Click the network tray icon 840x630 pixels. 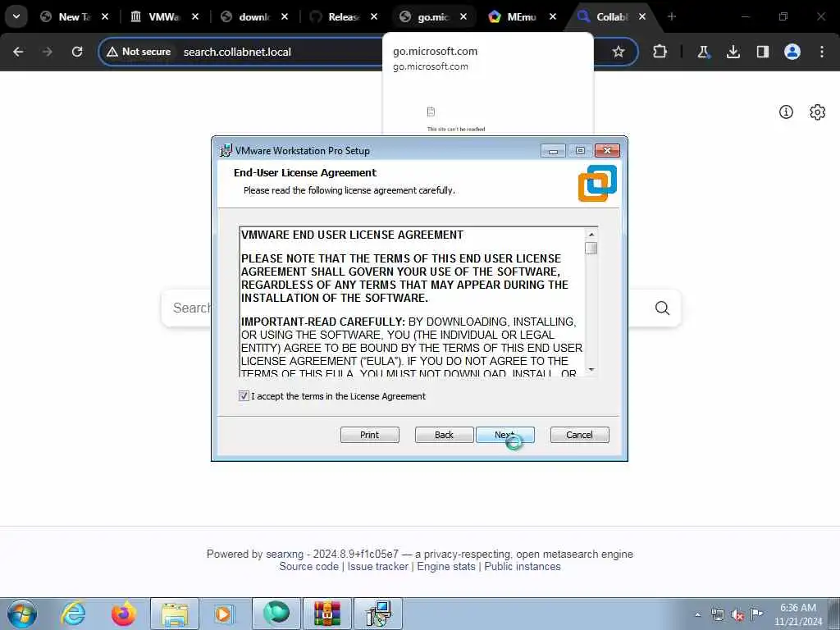(x=718, y=615)
